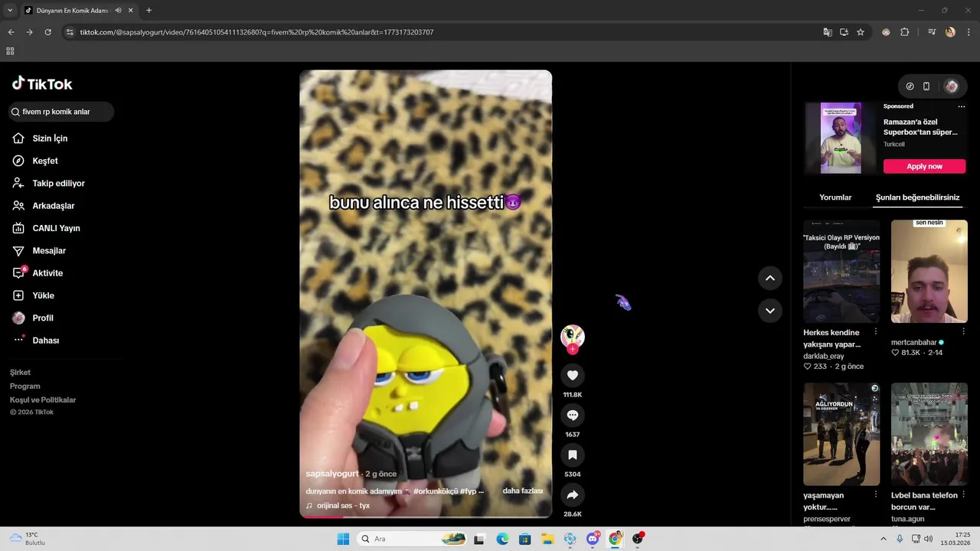Go back in browser
Screen dimensions: 980x551
coord(11,32)
